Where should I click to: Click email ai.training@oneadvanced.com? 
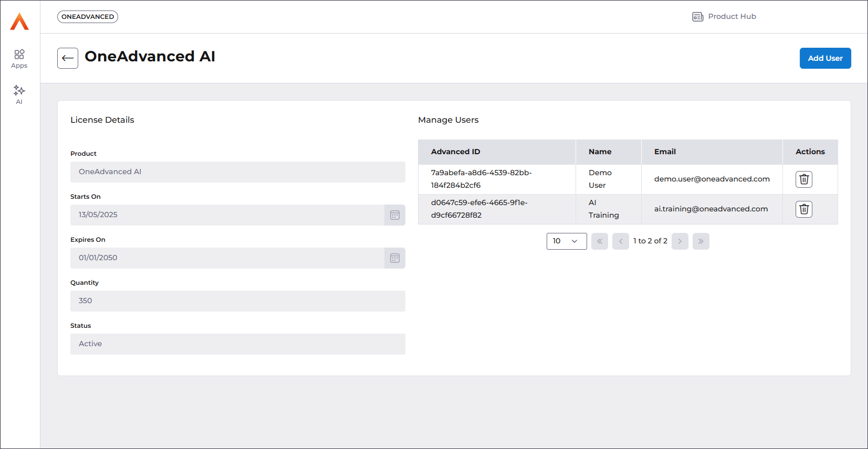pos(711,209)
